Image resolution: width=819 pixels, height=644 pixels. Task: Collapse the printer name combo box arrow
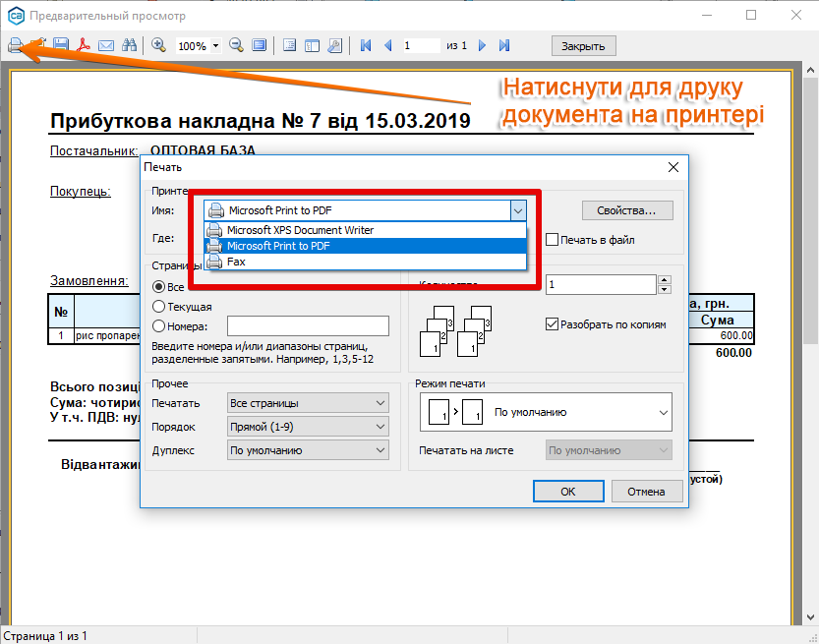(x=517, y=211)
